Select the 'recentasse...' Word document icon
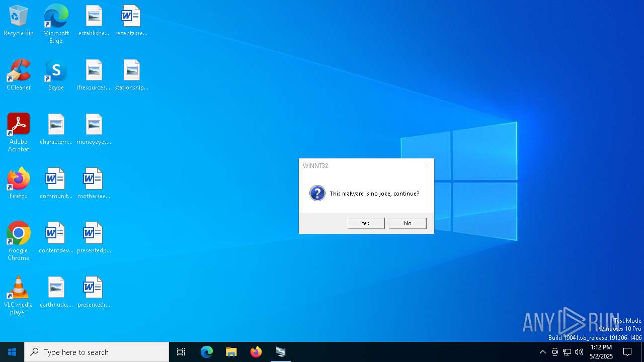Image resolution: width=644 pixels, height=362 pixels. (x=131, y=21)
